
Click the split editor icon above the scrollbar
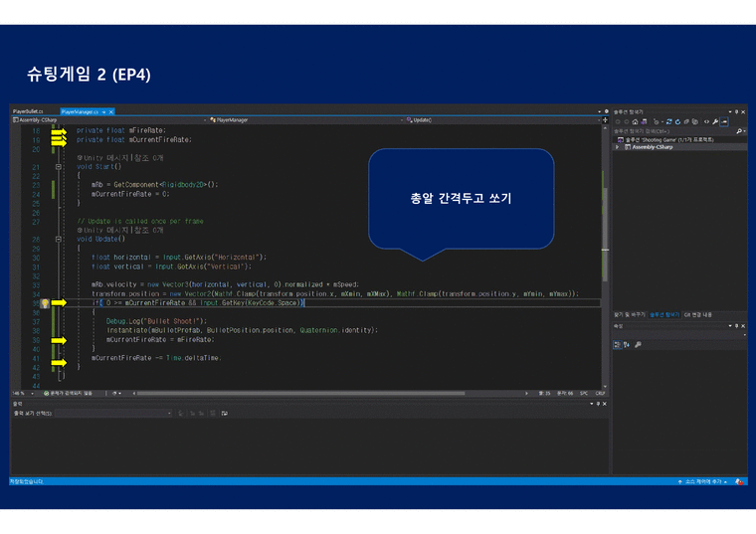point(605,119)
